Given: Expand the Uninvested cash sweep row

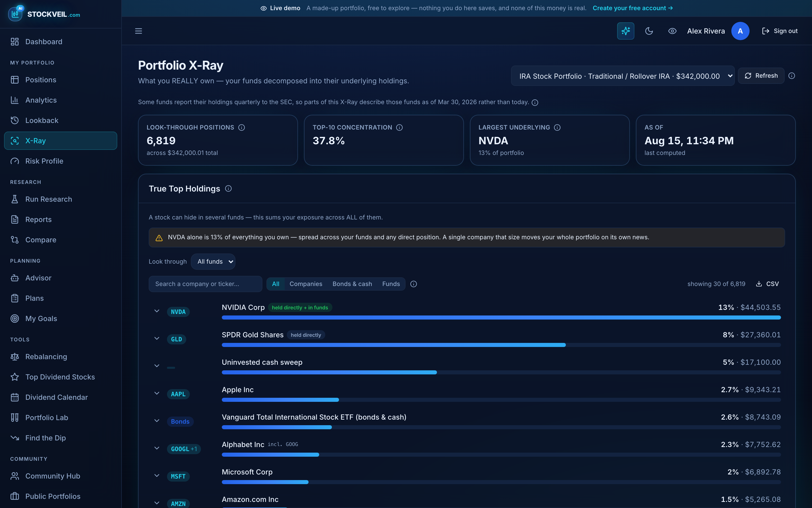Looking at the screenshot, I should click(x=157, y=366).
